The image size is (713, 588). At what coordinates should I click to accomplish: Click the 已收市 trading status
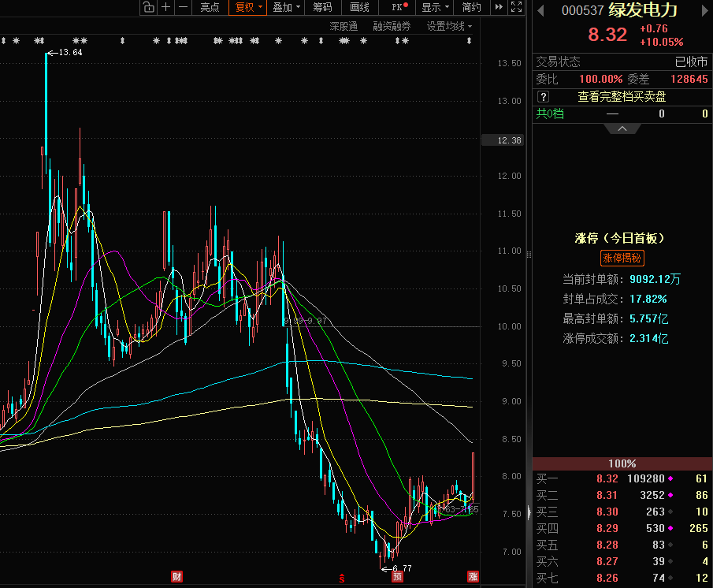[691, 61]
